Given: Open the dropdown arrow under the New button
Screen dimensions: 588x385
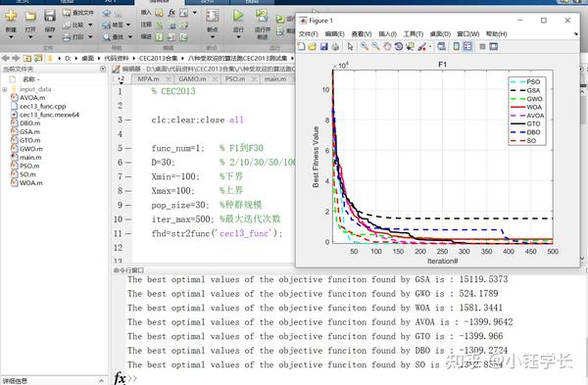Looking at the screenshot, I should pos(11,37).
